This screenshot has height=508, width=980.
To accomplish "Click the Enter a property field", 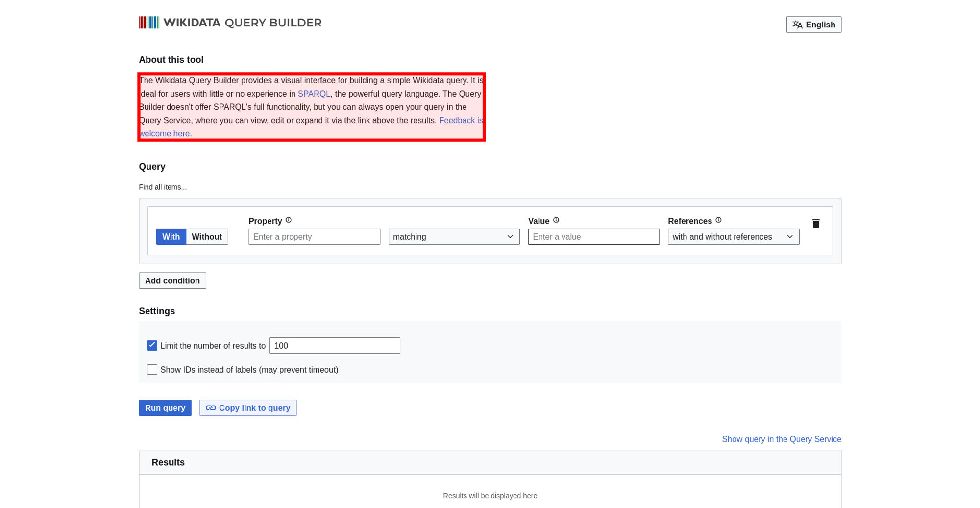I will [x=314, y=237].
